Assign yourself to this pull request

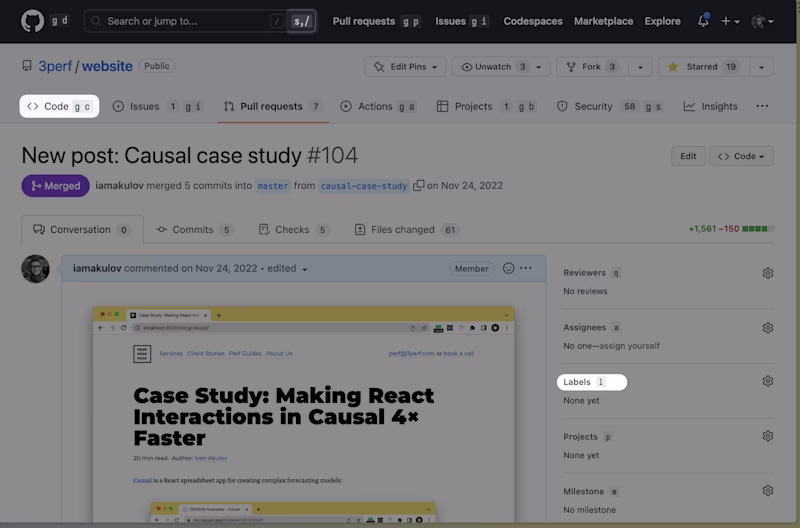point(629,346)
